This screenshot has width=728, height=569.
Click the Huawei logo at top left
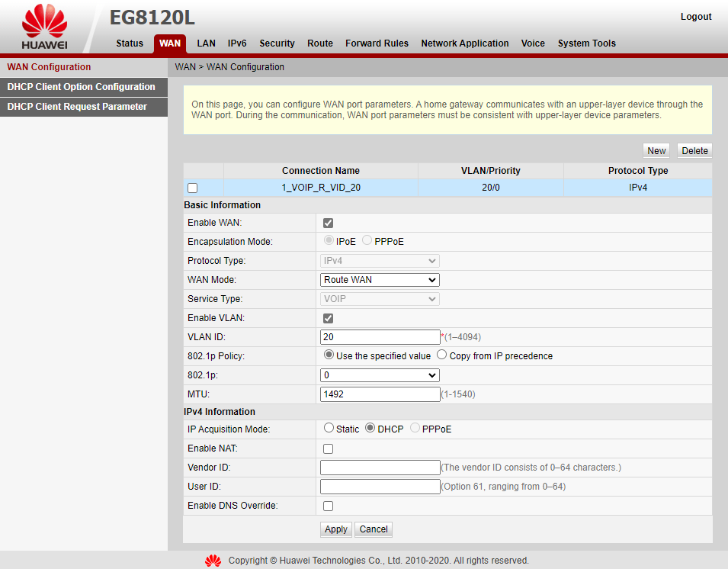click(x=44, y=27)
